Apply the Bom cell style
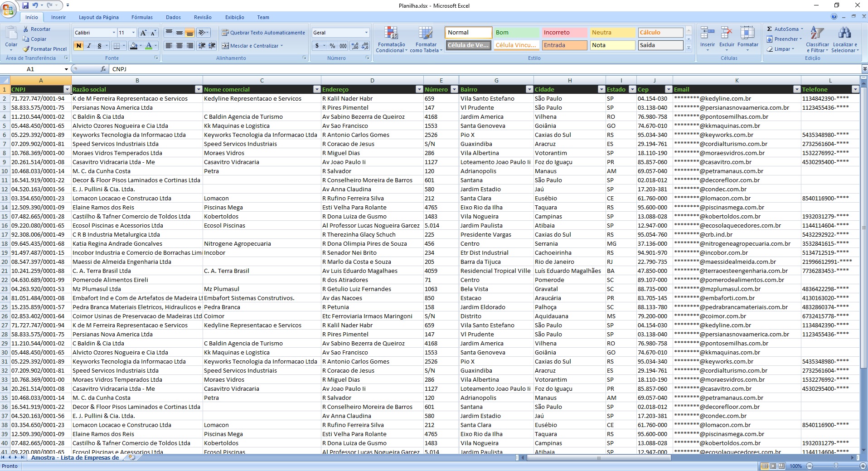The width and height of the screenshot is (868, 471). pos(516,33)
